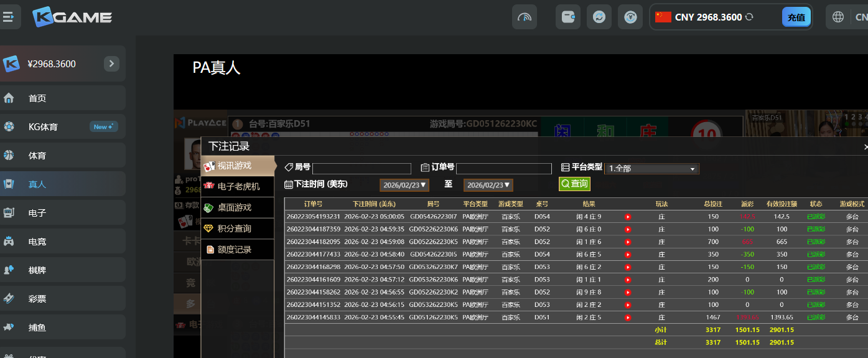This screenshot has width=868, height=358.
Task: Open the end date picker after 至
Action: (x=488, y=185)
